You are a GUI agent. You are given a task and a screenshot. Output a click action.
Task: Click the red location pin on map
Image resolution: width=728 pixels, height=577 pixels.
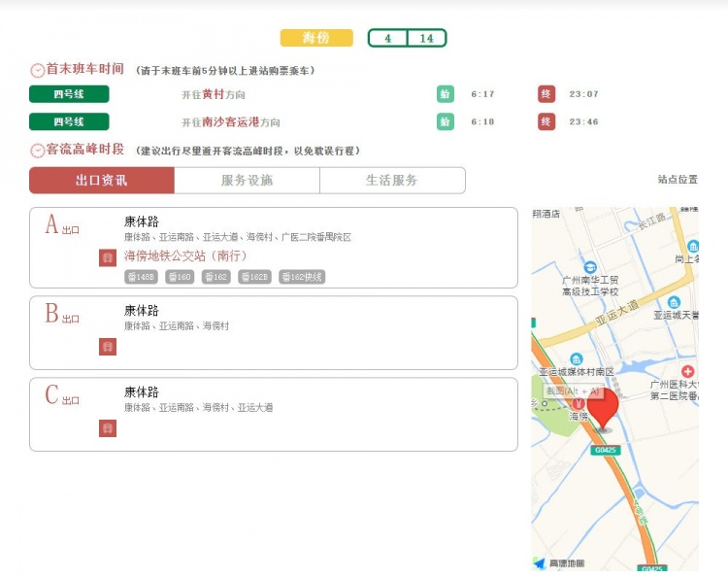603,407
